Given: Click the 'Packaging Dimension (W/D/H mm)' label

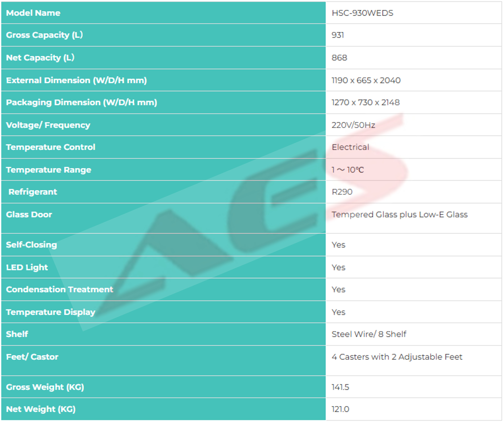Looking at the screenshot, I should click(81, 102).
